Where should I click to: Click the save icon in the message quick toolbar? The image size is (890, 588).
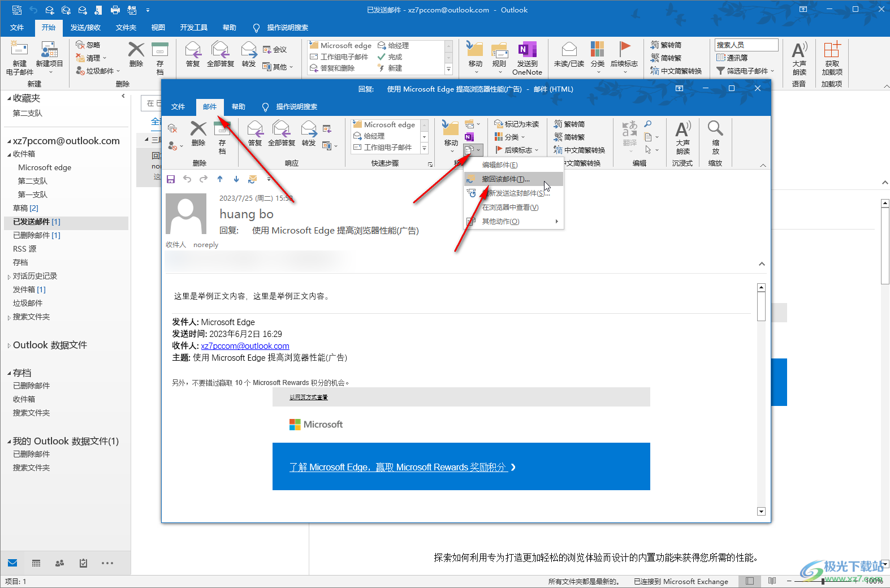(x=171, y=179)
